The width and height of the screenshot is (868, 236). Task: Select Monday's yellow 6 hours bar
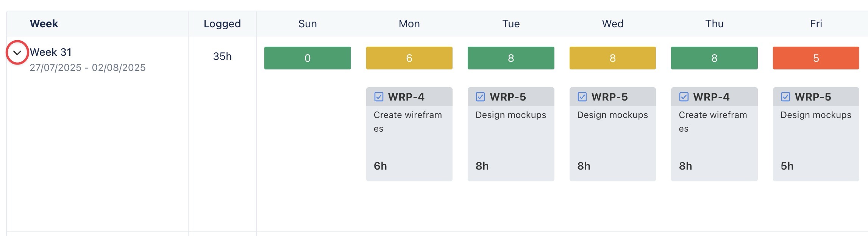409,58
